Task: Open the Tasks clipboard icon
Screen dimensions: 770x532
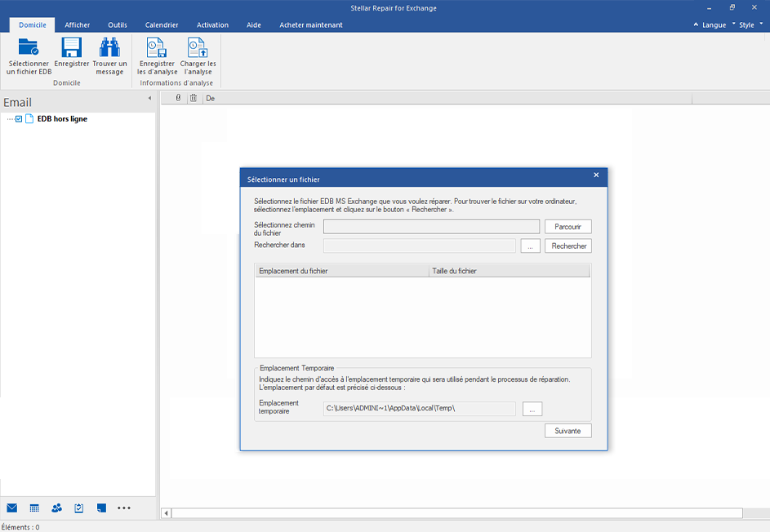Action: click(79, 508)
